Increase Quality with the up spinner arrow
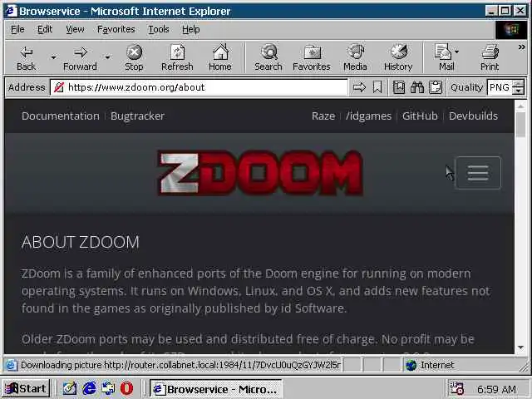 coord(518,84)
